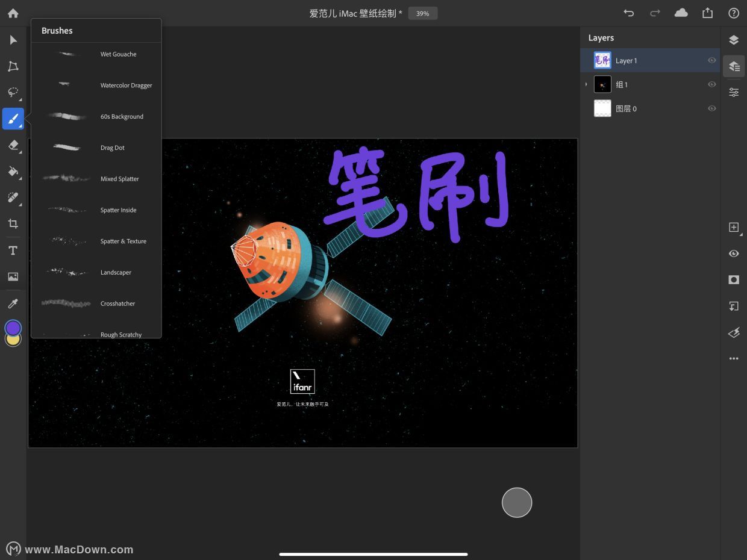Select the Brush tool

point(13,119)
